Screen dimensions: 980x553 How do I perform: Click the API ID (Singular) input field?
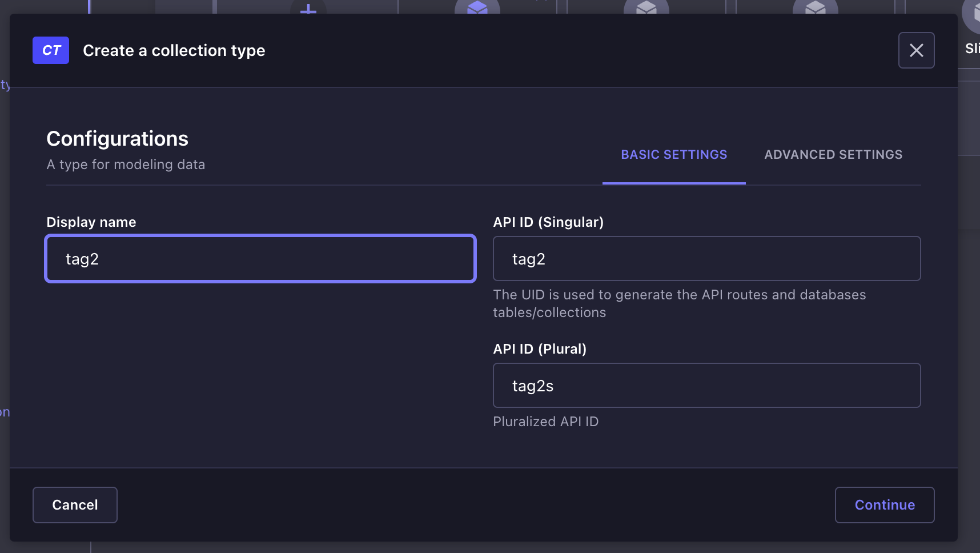click(x=707, y=259)
